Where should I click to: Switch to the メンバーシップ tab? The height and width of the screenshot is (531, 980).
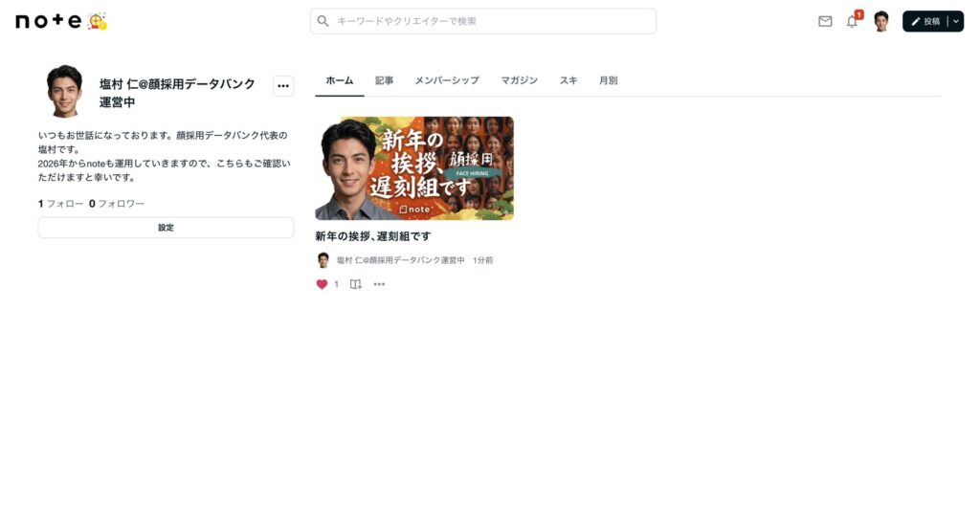pos(447,80)
